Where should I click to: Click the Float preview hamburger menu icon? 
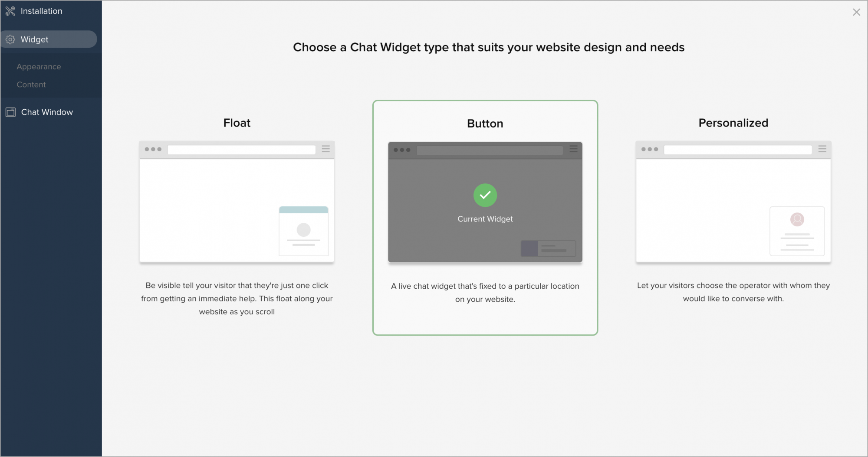326,149
